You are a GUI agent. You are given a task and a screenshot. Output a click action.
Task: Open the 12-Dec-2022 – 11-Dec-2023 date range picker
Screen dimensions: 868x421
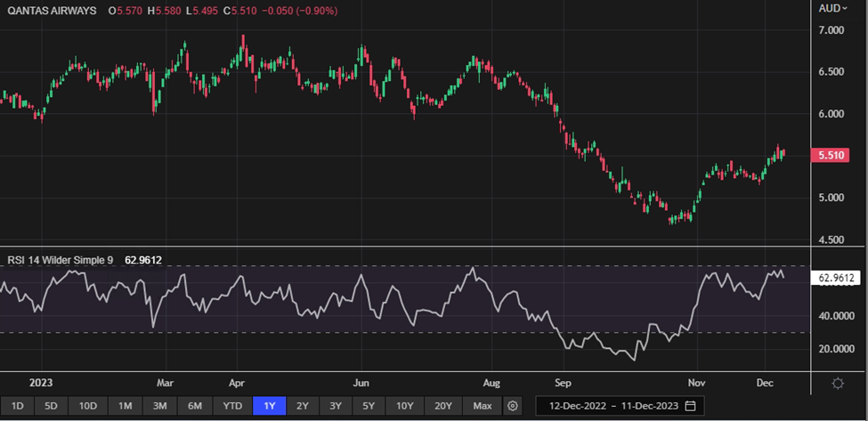[x=620, y=406]
